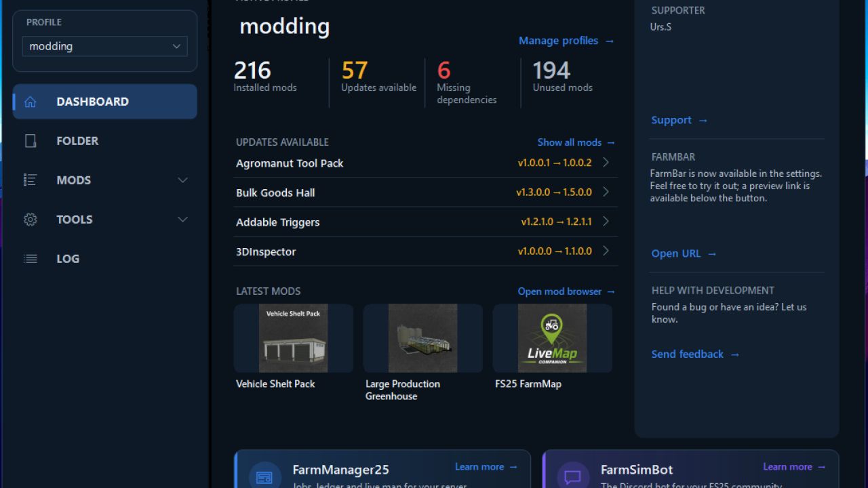
Task: Click the Tools gear icon
Action: click(x=30, y=220)
